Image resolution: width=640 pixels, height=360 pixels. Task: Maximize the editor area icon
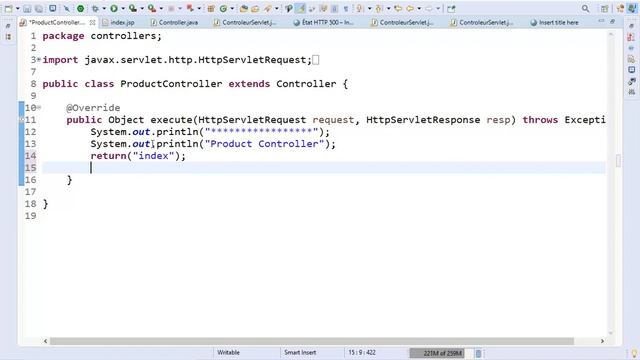click(612, 21)
